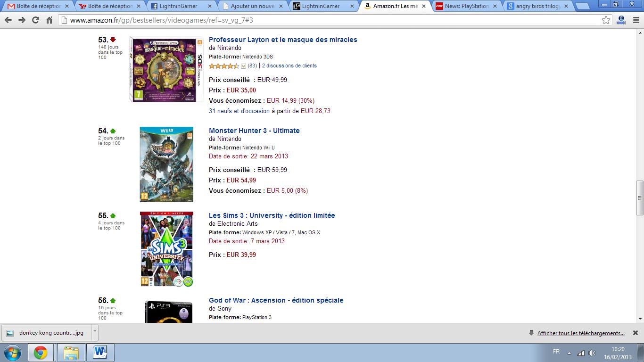Close the downloads bar
The image size is (644, 362).
click(635, 333)
